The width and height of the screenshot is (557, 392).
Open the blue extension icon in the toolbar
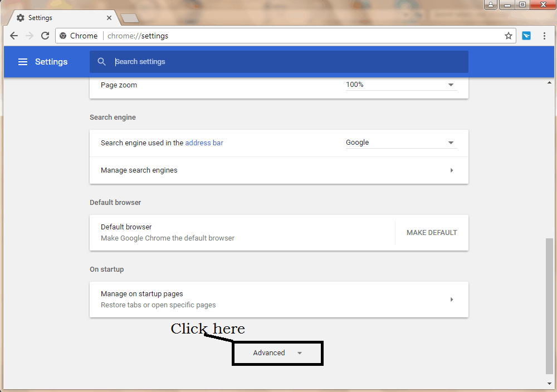526,36
